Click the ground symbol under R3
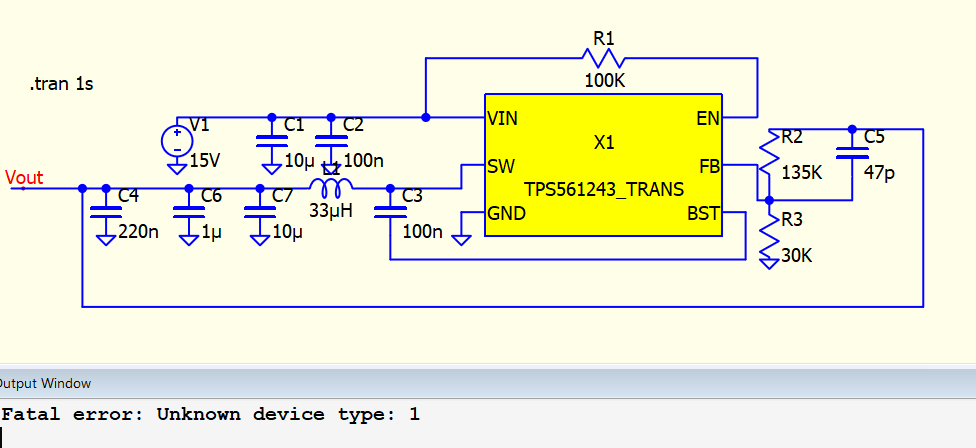The image size is (976, 448). coord(770,264)
